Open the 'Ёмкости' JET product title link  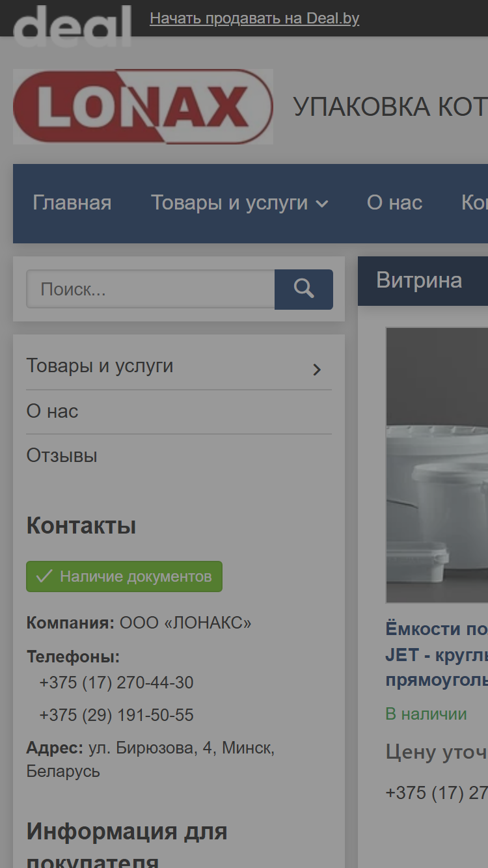[x=437, y=655]
